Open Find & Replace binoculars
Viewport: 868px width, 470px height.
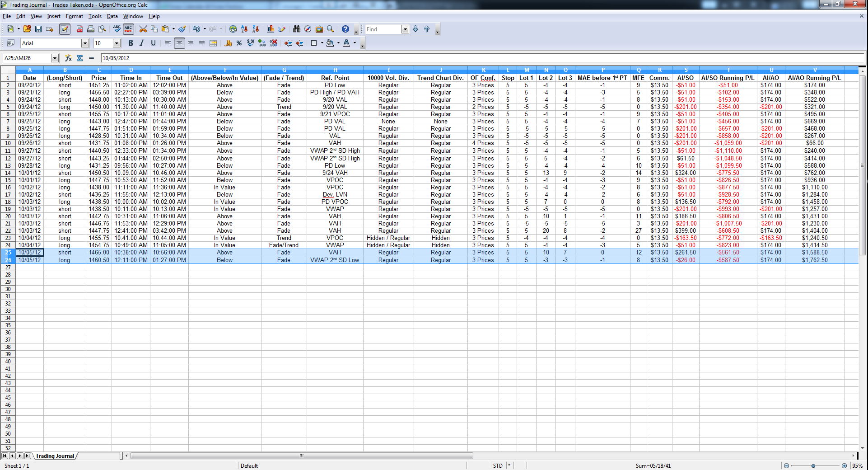point(297,29)
